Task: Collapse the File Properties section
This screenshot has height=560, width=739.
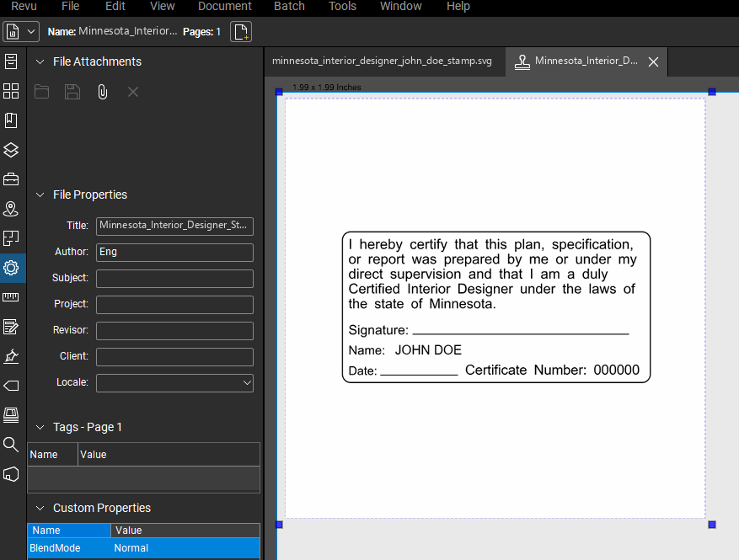Action: (40, 195)
